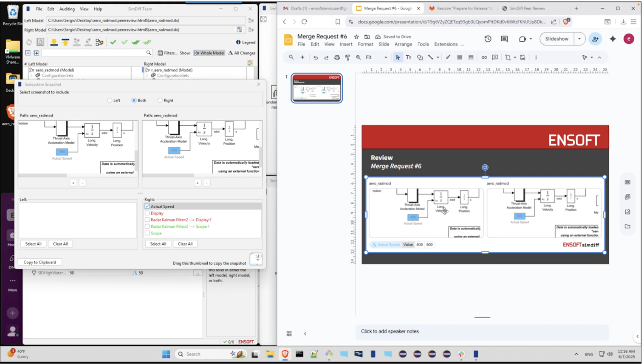Click Select All under the Right list
Screen dimensions: 642x364
158,244
